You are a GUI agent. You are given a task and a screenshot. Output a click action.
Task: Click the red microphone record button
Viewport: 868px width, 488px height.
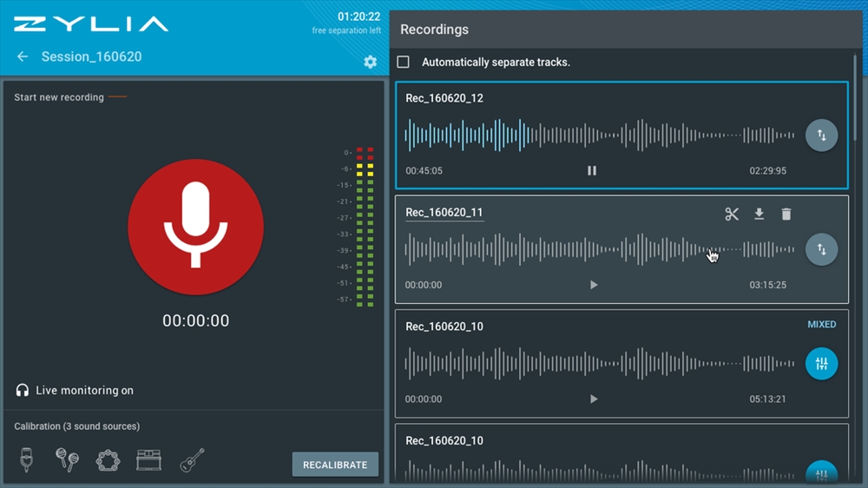pyautogui.click(x=195, y=227)
